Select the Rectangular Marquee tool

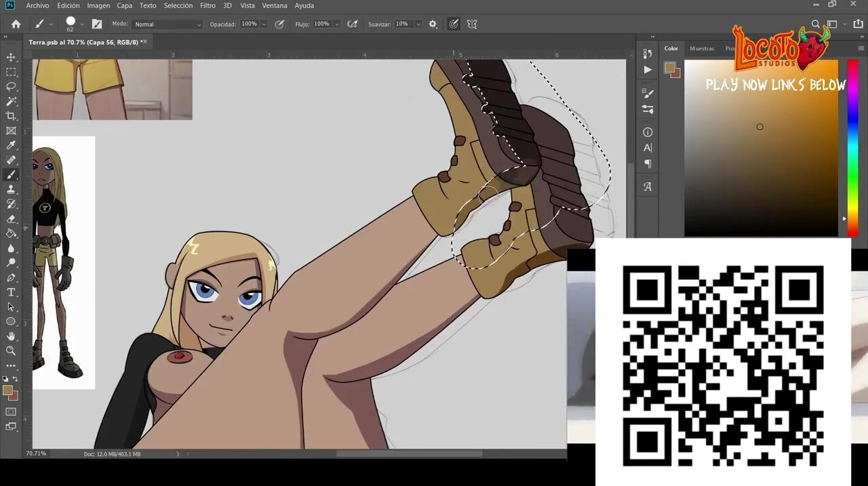coord(11,72)
